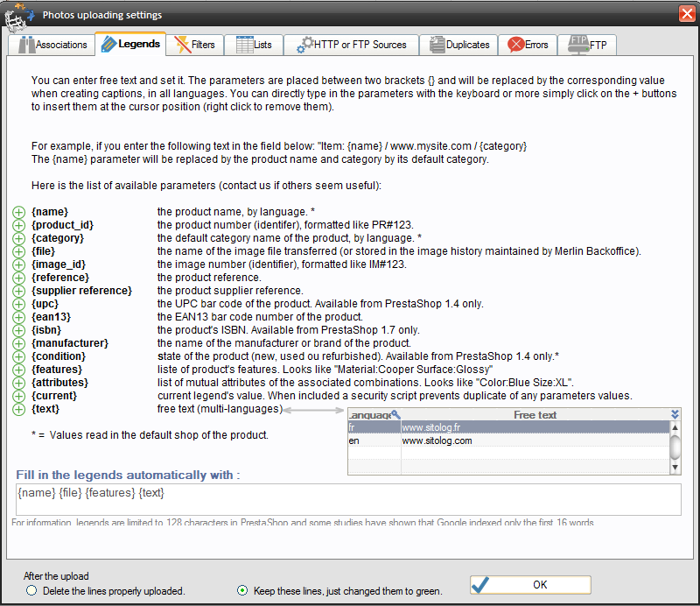Confirm settings with the OK button
The width and height of the screenshot is (700, 606).
coord(530,585)
